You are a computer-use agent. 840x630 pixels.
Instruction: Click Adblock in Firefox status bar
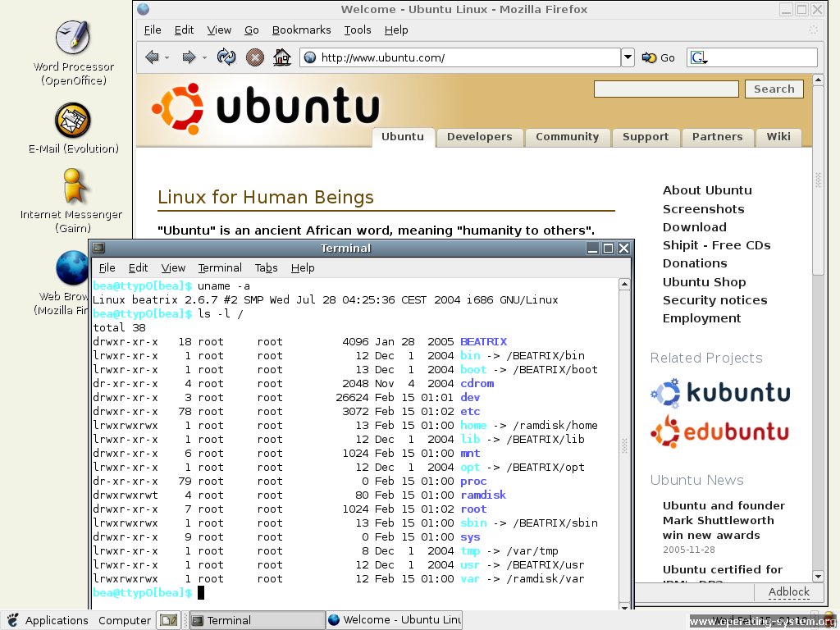tap(788, 591)
